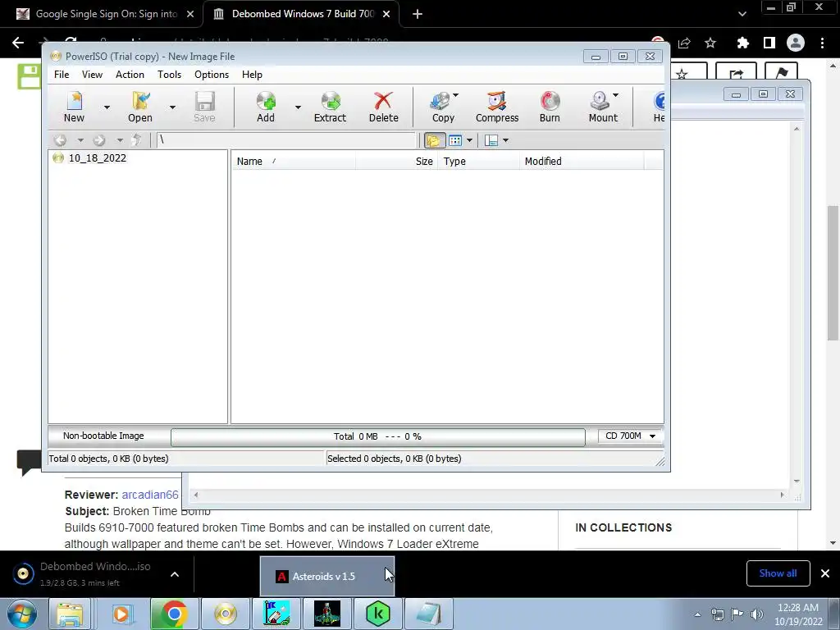The image size is (840, 630).
Task: Open the New button dropdown arrow
Action: pos(107,107)
